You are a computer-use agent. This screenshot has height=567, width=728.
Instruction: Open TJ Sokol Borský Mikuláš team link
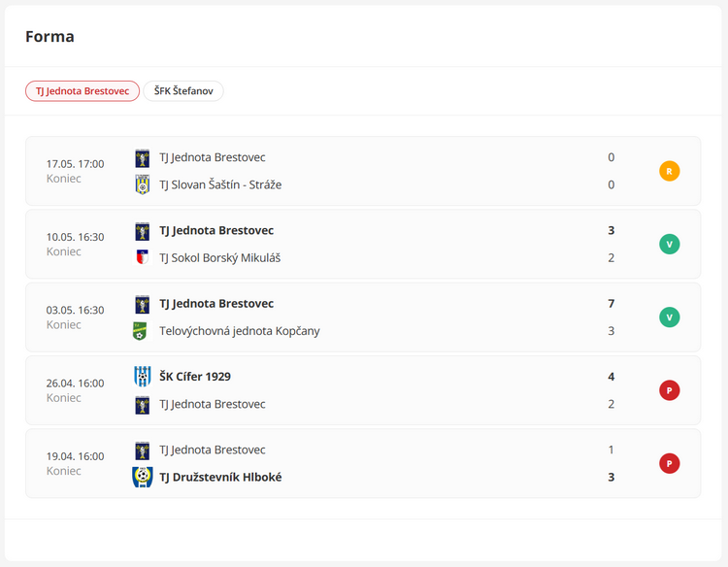(220, 257)
